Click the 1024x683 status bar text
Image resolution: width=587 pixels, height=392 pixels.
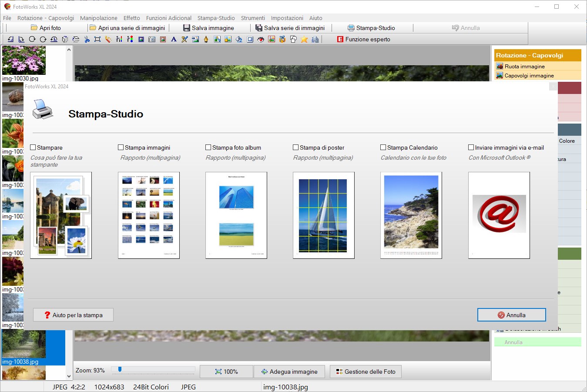[x=109, y=387]
